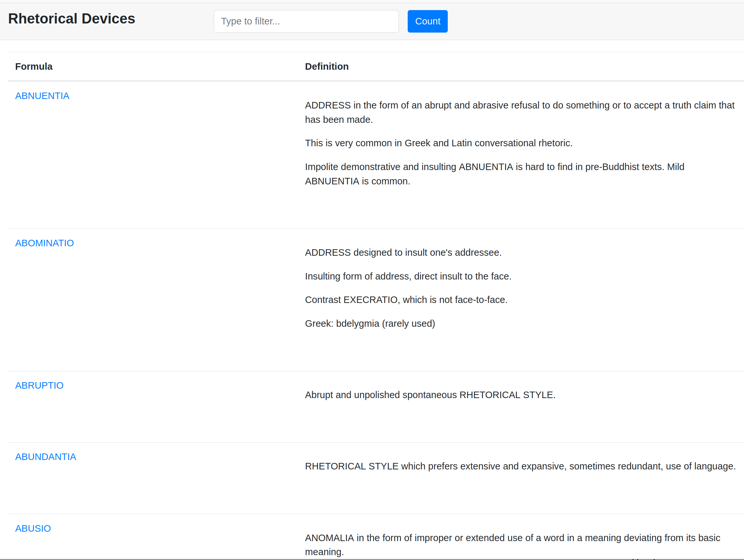Image resolution: width=744 pixels, height=560 pixels.
Task: Click the ABUNDANTIA expansive language definition
Action: point(520,466)
